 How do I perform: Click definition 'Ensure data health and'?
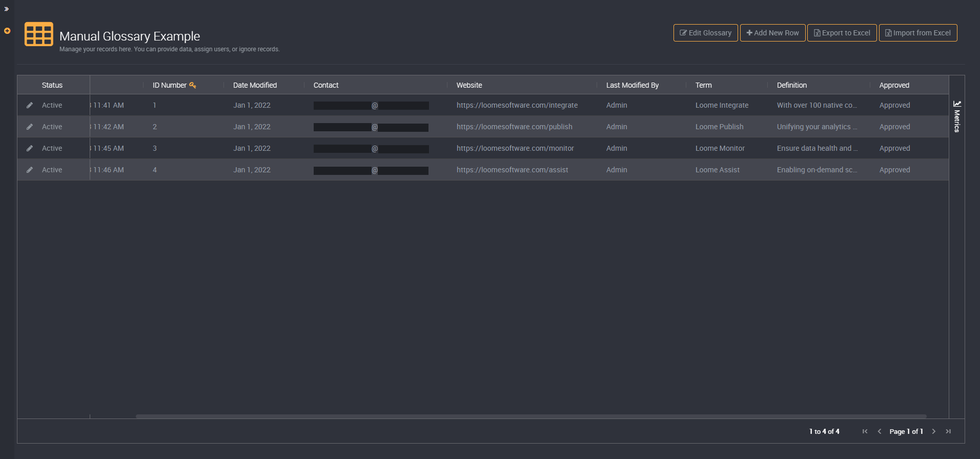tap(817, 148)
